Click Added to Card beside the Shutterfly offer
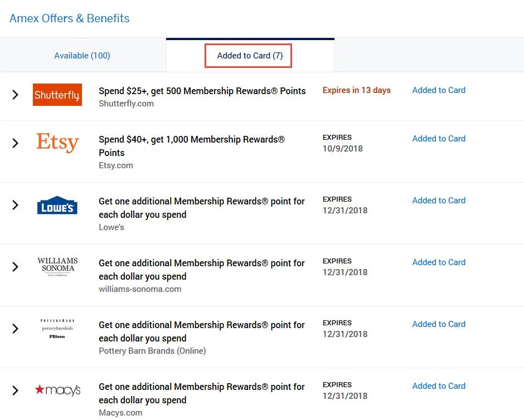Screen dimensions: 524x420 [439, 90]
